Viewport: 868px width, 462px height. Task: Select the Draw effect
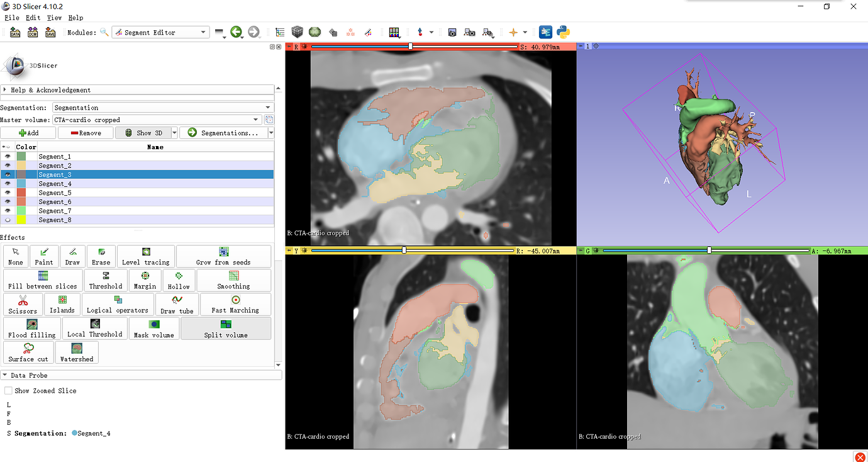(73, 256)
